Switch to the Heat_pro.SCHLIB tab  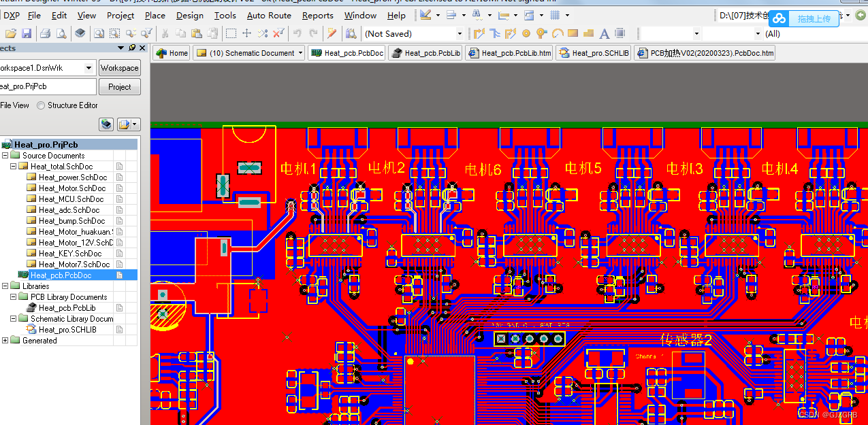(593, 52)
